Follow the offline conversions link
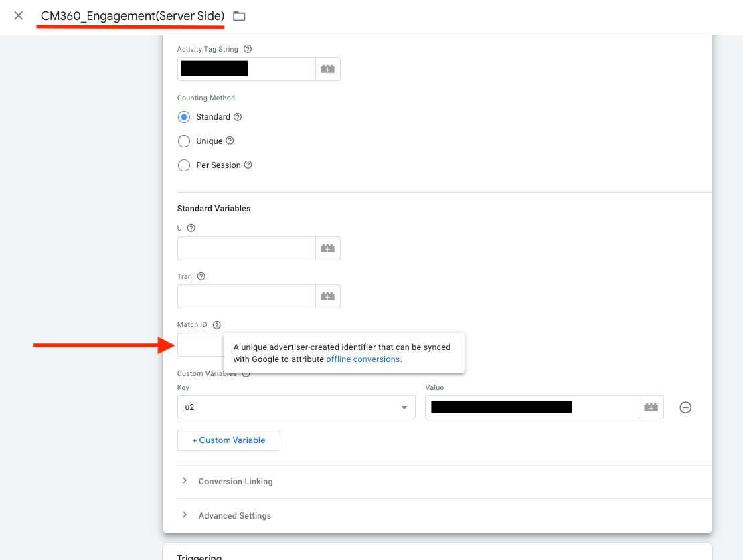 point(364,359)
